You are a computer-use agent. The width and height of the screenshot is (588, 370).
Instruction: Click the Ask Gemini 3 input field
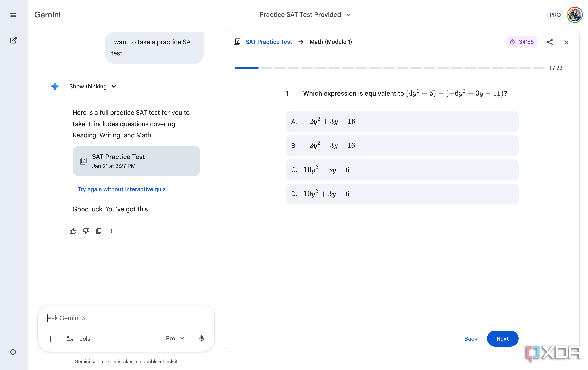126,318
